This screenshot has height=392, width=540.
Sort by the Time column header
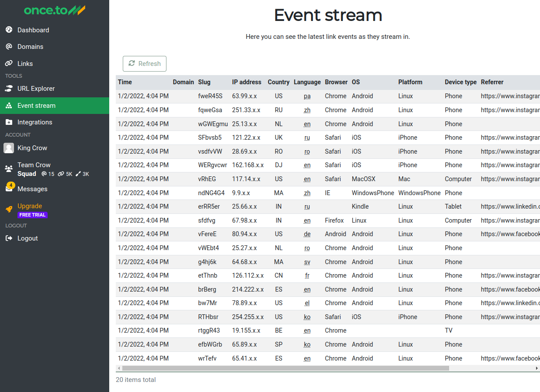pyautogui.click(x=125, y=82)
